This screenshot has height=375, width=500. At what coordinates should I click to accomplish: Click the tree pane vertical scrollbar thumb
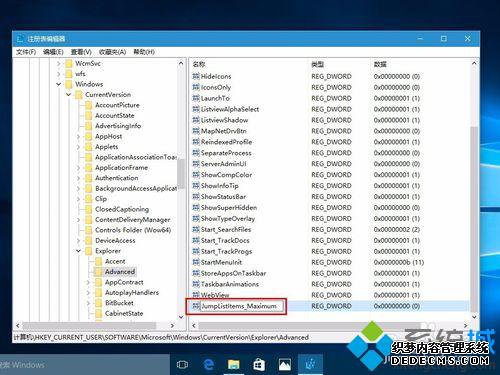(x=181, y=174)
